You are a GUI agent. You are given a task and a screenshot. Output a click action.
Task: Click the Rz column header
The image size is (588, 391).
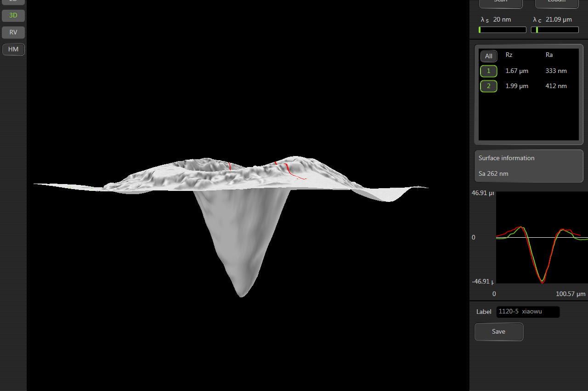[x=509, y=55]
